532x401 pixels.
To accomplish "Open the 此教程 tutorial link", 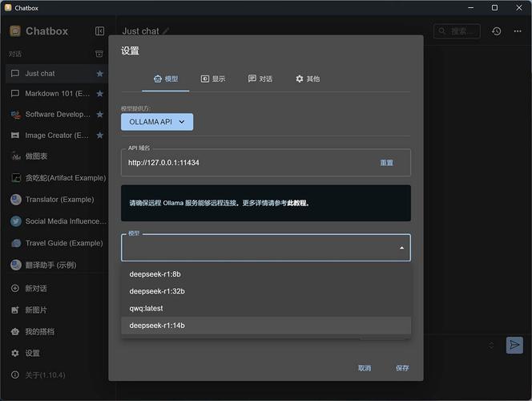I will [x=297, y=203].
